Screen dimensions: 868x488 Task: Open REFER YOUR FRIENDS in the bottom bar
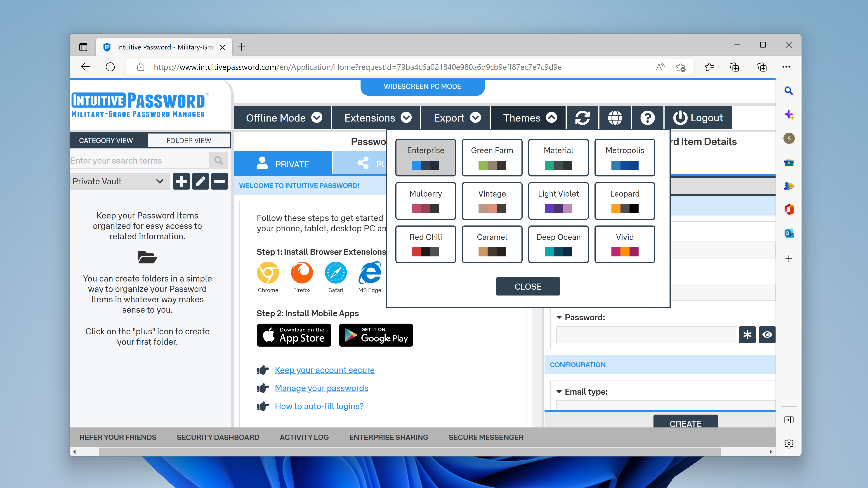tap(118, 437)
